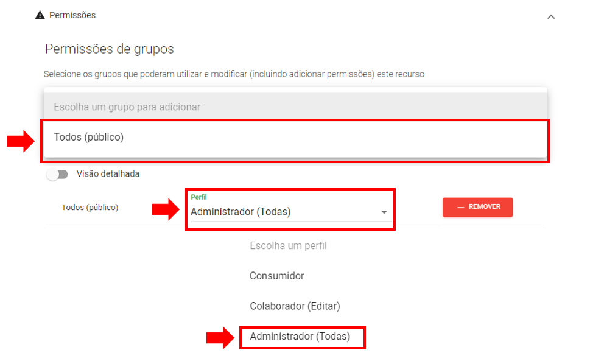Click the 'Escolha um perfil' placeholder option
590x364 pixels.
(x=288, y=246)
